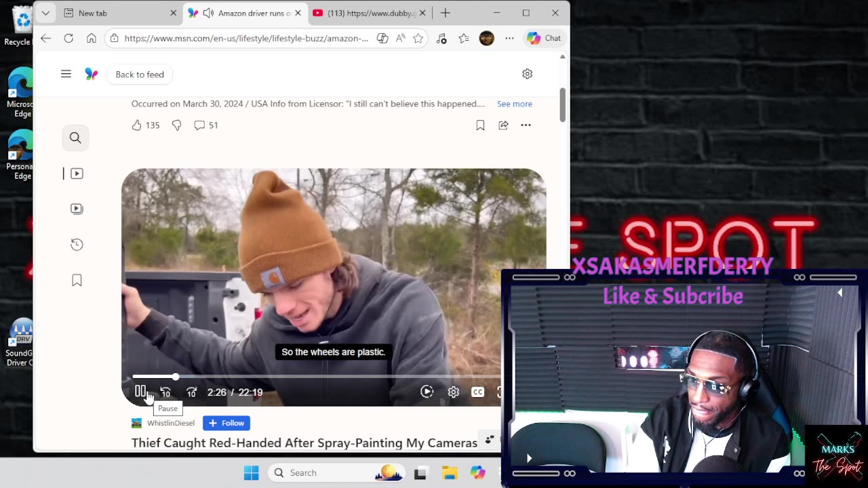868x488 pixels.
Task: Expand description with See more
Action: point(515,104)
